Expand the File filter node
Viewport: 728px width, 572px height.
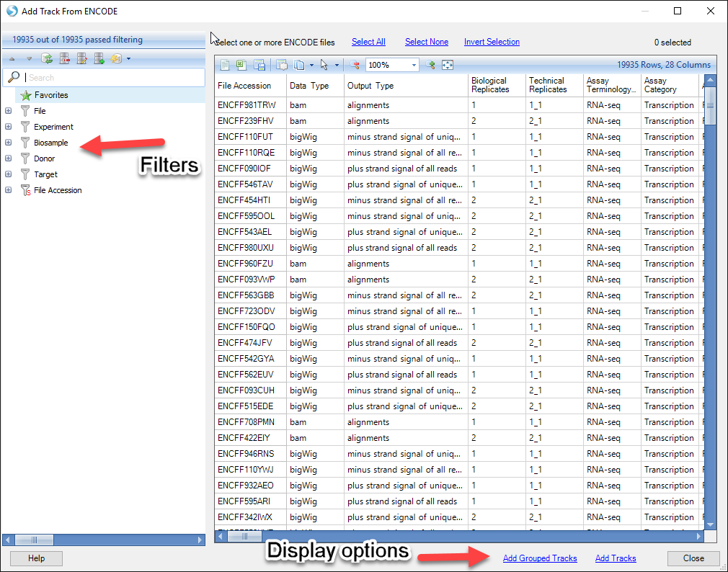tap(9, 111)
